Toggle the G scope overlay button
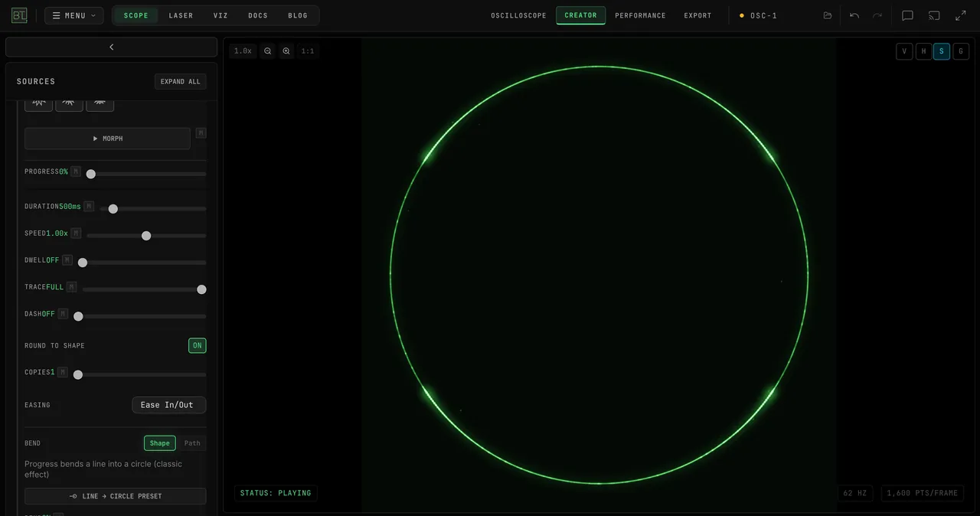This screenshot has height=516, width=980. pos(961,51)
